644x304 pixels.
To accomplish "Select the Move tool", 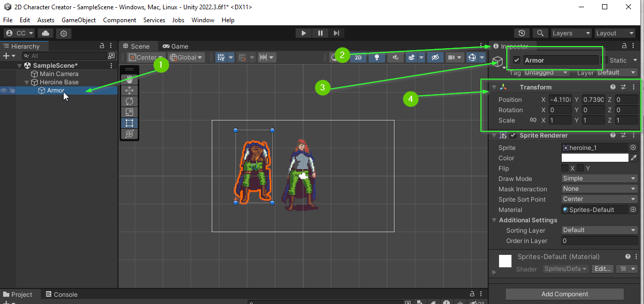I will (x=129, y=90).
